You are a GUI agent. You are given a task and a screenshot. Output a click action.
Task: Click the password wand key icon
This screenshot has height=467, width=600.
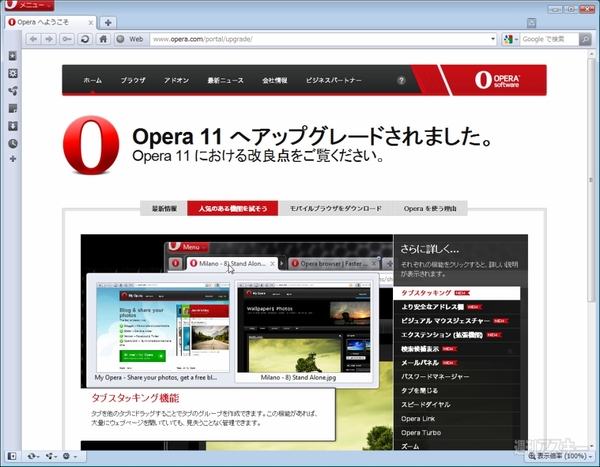pyautogui.click(x=67, y=39)
